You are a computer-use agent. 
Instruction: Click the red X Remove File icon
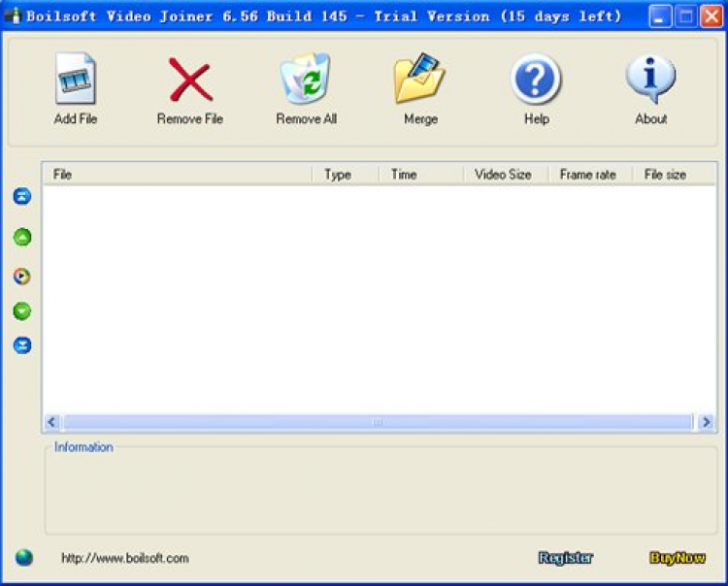tap(190, 80)
